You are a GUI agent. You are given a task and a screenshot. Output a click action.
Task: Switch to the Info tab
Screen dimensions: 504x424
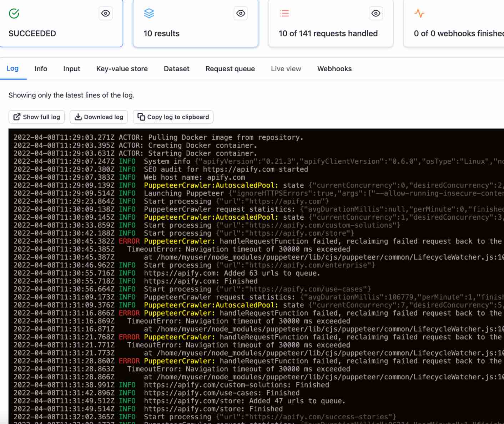[41, 69]
